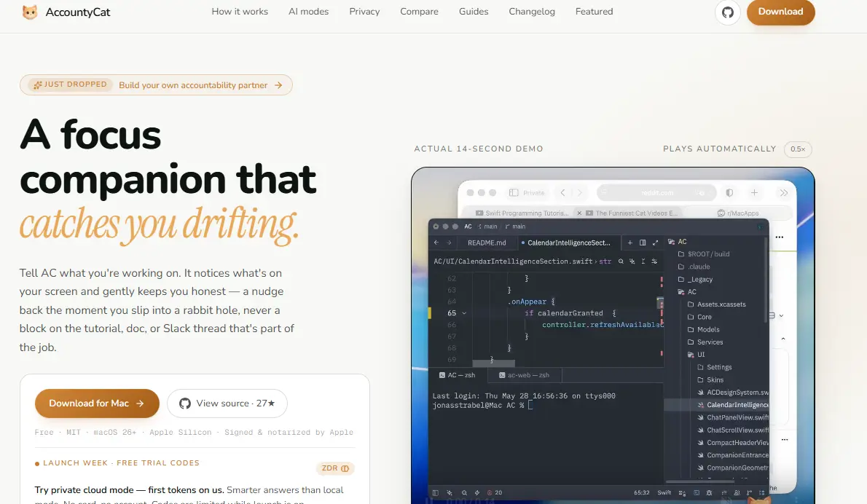
Task: Click the inline assistant sparkle in breadcrumb bar
Action: point(632,261)
